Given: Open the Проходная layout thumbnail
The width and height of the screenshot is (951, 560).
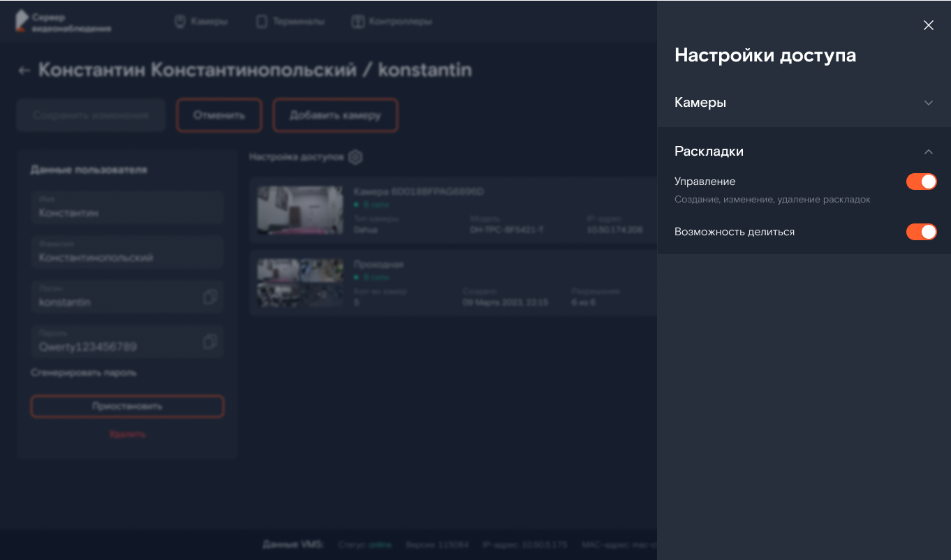Looking at the screenshot, I should click(300, 282).
